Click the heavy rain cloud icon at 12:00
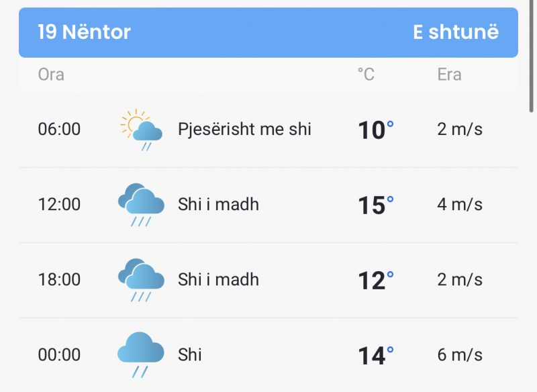Image resolution: width=537 pixels, height=392 pixels. (x=141, y=205)
